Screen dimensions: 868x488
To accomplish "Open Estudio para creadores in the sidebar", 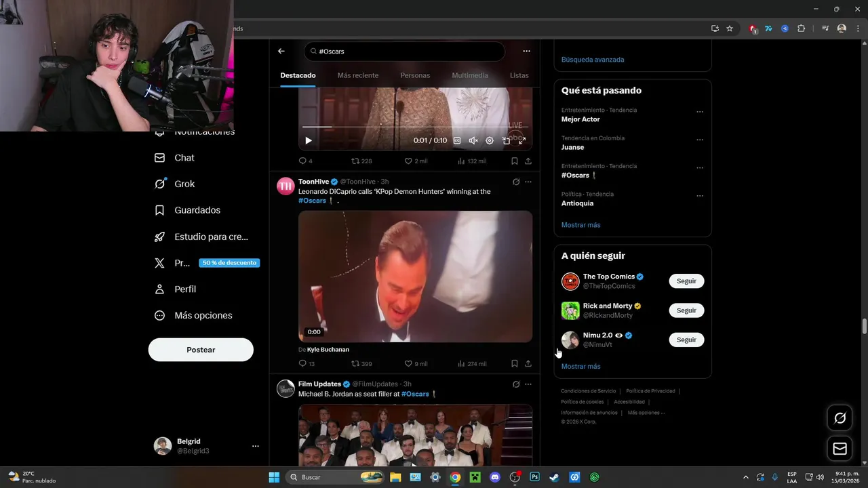I will (201, 237).
